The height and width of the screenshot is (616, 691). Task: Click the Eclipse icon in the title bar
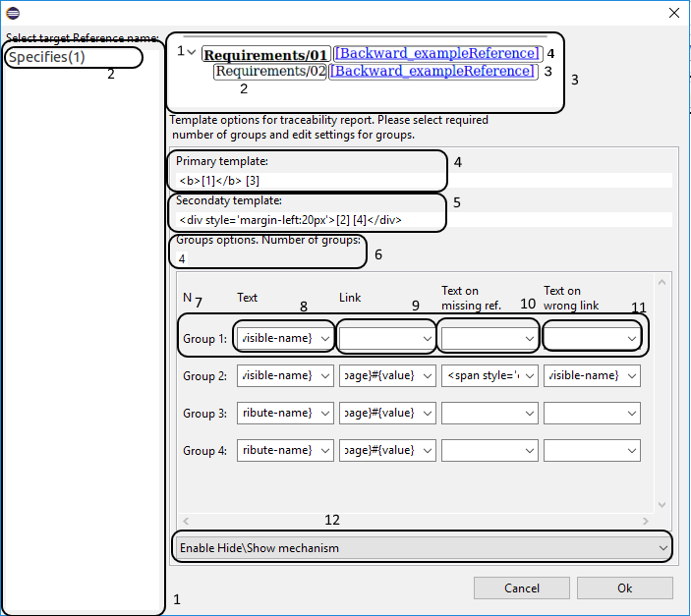coord(13,13)
